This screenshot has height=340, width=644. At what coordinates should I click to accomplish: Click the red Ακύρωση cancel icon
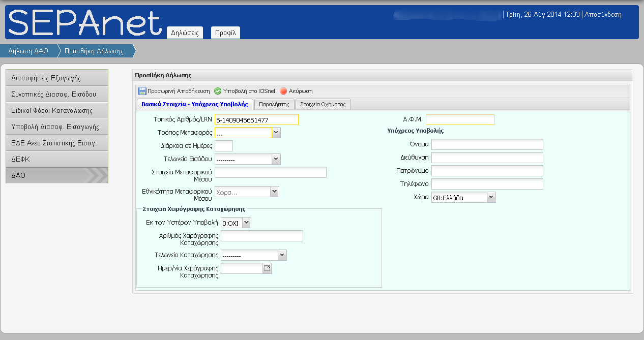[283, 91]
